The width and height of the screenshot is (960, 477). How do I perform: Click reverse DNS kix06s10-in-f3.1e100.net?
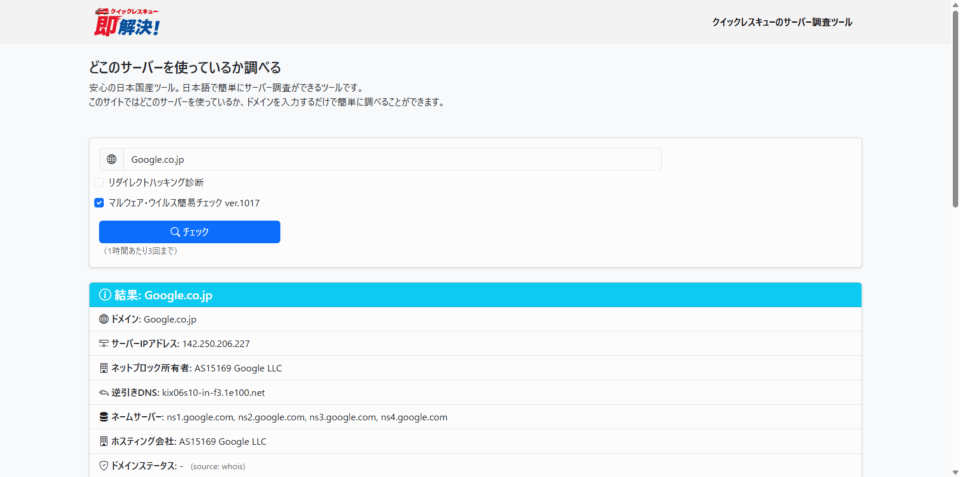click(214, 392)
